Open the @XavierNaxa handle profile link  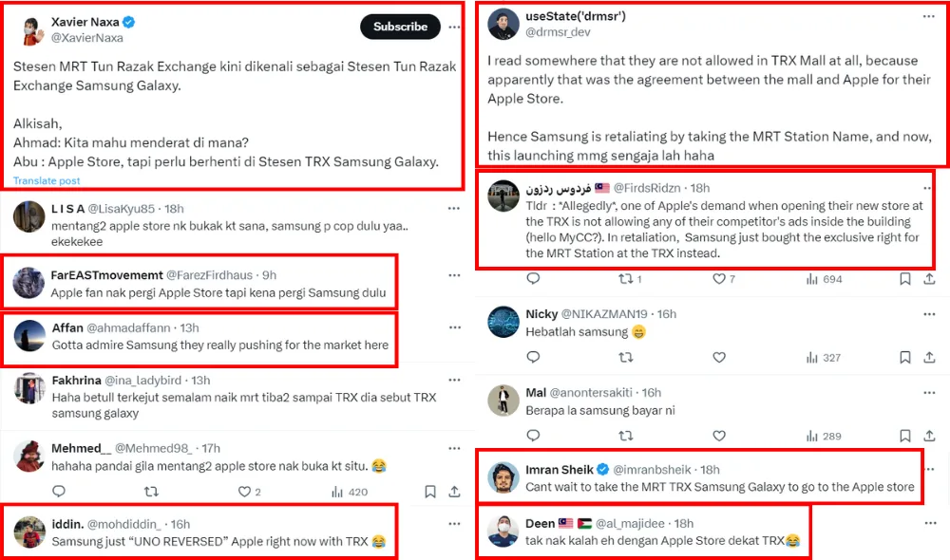(x=86, y=38)
